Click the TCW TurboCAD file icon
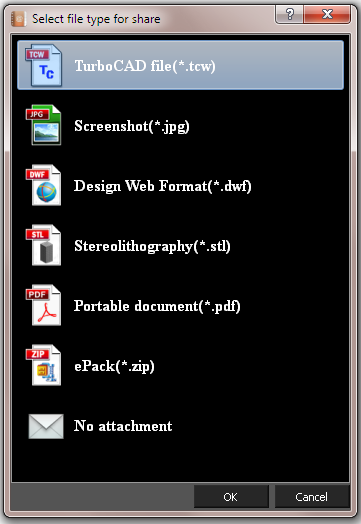The width and height of the screenshot is (361, 524). [x=43, y=66]
